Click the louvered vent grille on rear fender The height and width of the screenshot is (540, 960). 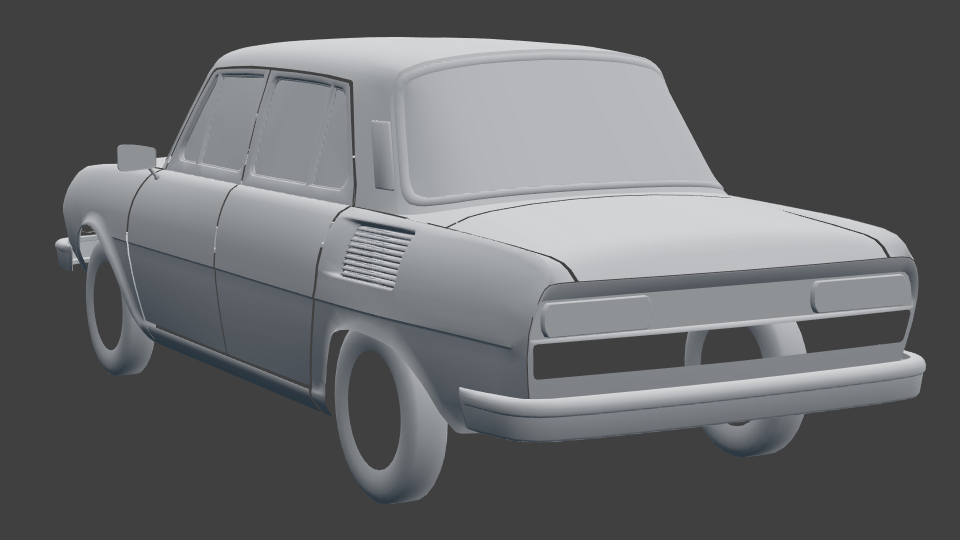click(377, 257)
